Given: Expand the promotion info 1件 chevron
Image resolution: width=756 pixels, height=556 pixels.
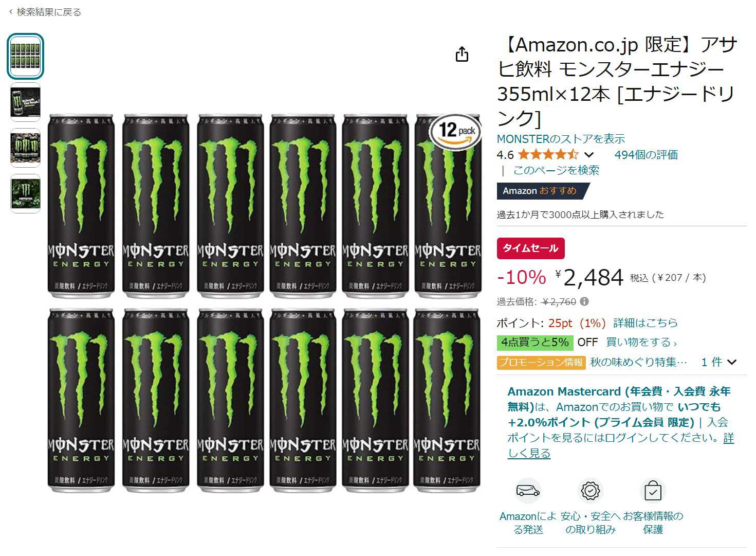Looking at the screenshot, I should (732, 362).
